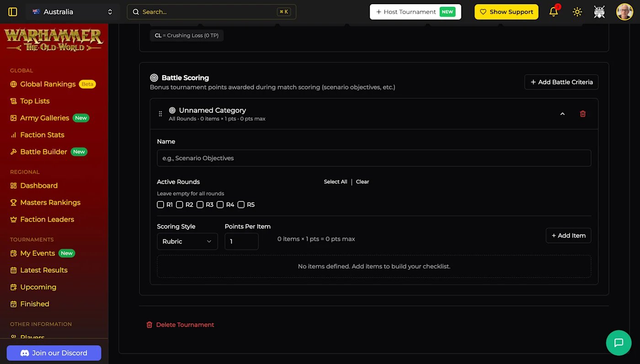Enable the R4 round checkbox
Viewport: 640px width, 364px height.
point(220,205)
